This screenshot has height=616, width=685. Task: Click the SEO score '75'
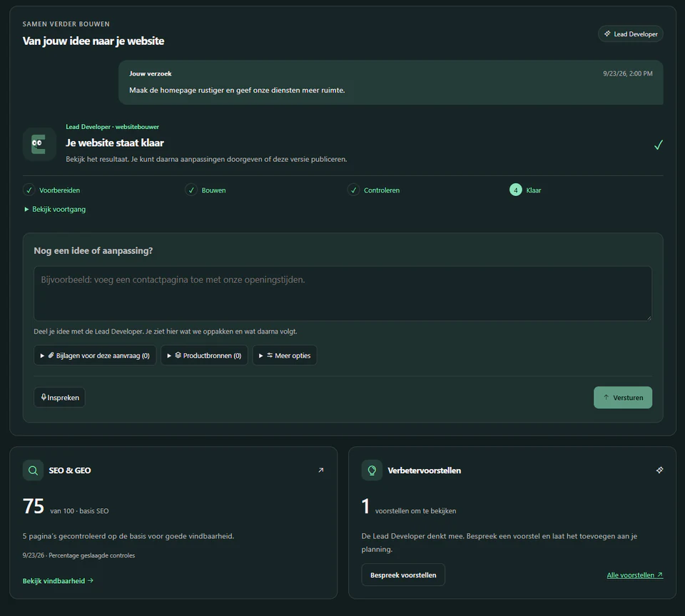pos(34,506)
